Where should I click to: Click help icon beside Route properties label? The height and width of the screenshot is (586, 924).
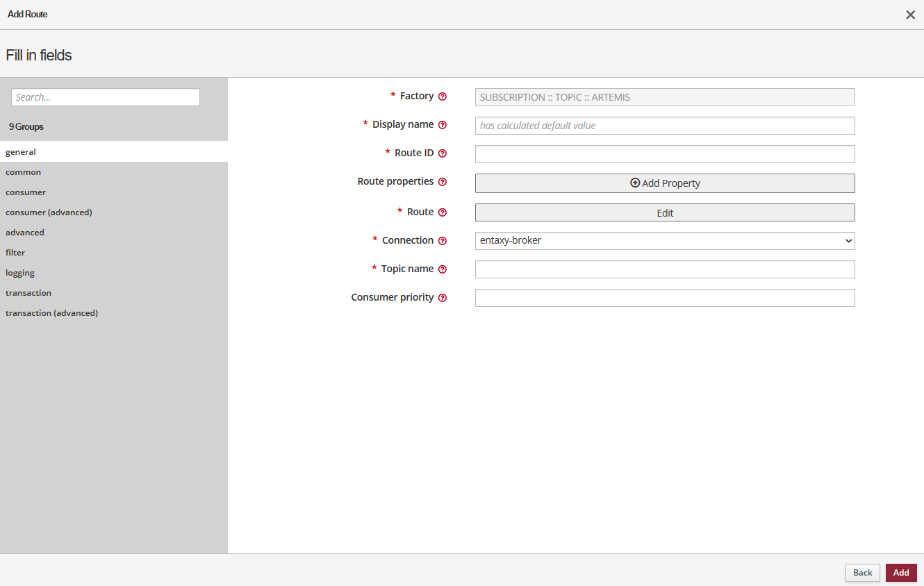pos(443,182)
